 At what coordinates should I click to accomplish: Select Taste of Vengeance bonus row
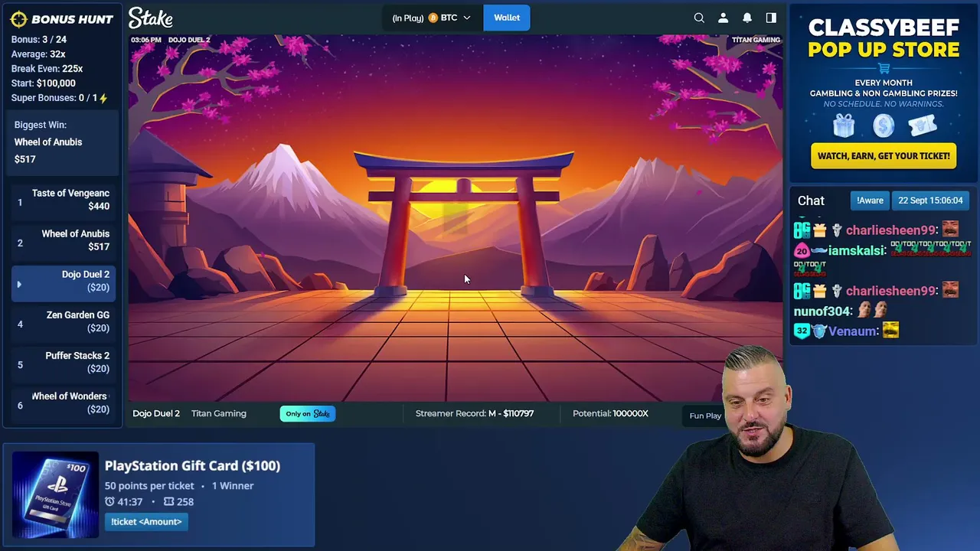(64, 200)
